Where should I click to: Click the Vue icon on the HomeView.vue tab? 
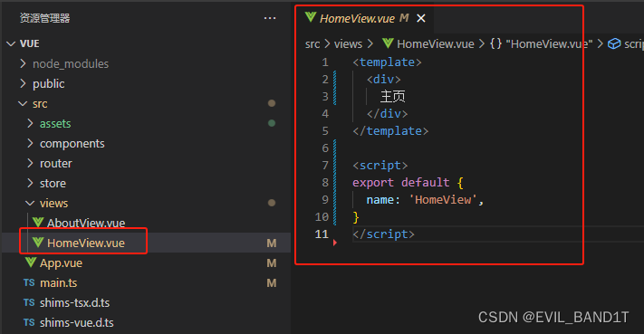coord(311,17)
